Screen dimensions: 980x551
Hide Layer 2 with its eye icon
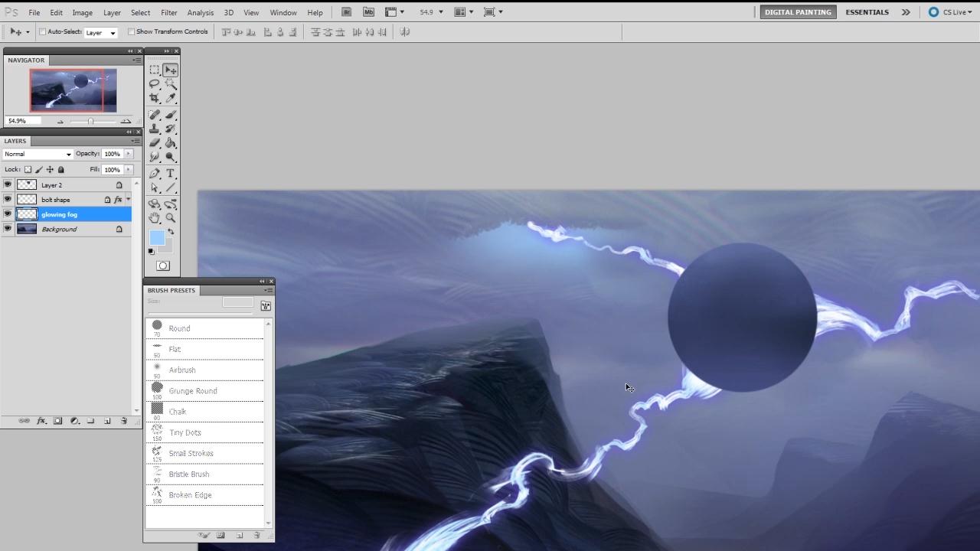point(8,184)
